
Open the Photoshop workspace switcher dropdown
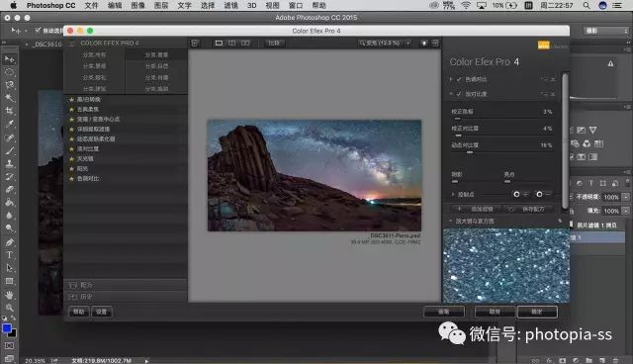[x=606, y=31]
